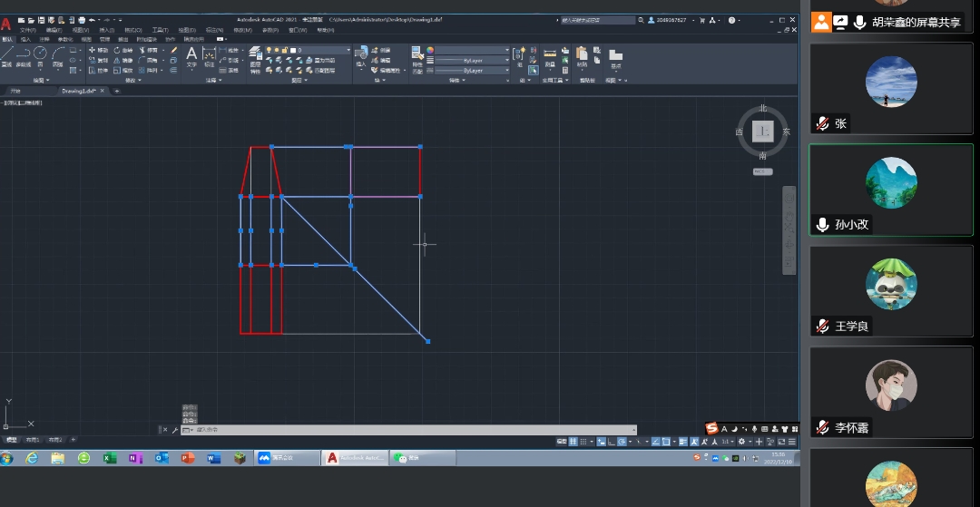Toggle ortho mode in status bar
980x507 pixels.
(610, 442)
